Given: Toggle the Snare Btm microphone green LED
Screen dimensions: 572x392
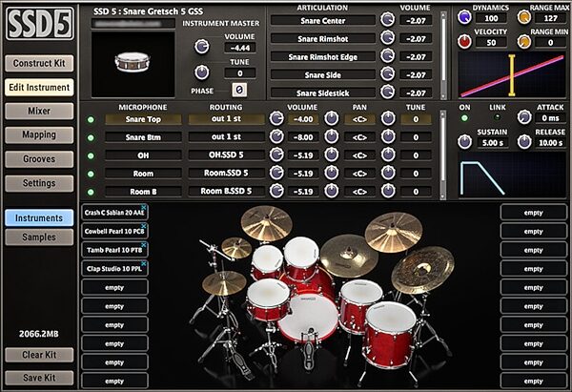Looking at the screenshot, I should (91, 138).
